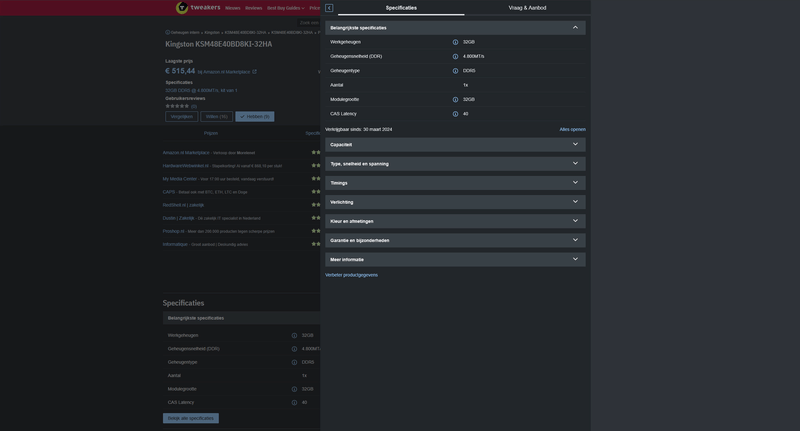This screenshot has height=431, width=800.
Task: Click info icon beside Geheugentype in panel
Action: 456,71
